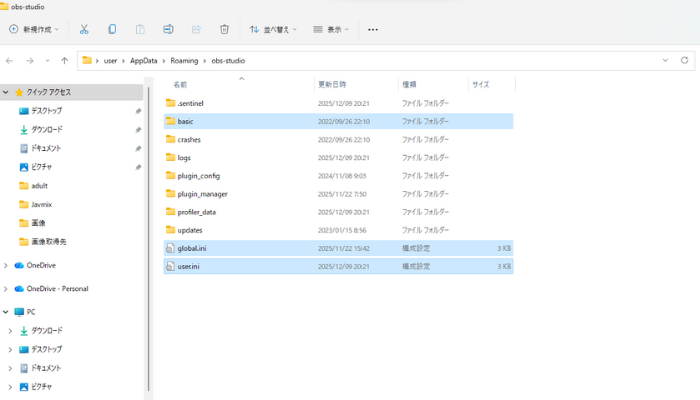Sort by 更新日時 column header
700x400 pixels.
coord(332,84)
